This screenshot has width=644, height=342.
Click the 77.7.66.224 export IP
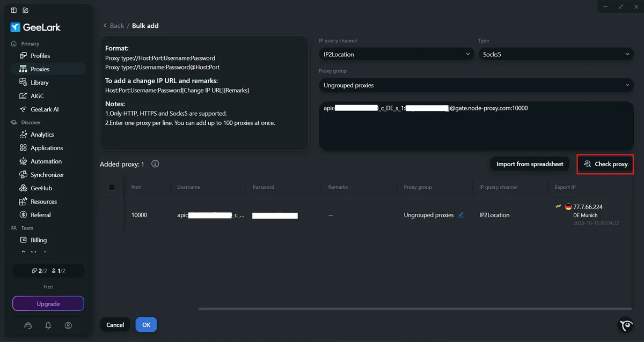(x=588, y=207)
